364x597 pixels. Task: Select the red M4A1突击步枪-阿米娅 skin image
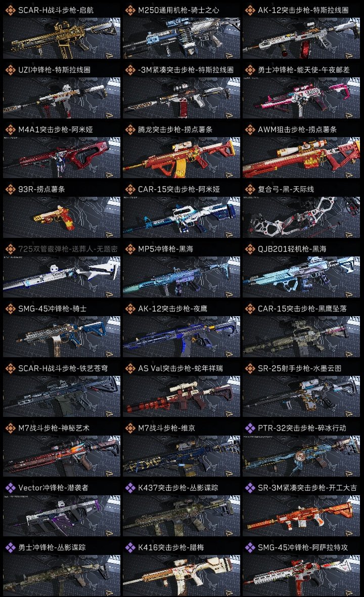(x=62, y=158)
